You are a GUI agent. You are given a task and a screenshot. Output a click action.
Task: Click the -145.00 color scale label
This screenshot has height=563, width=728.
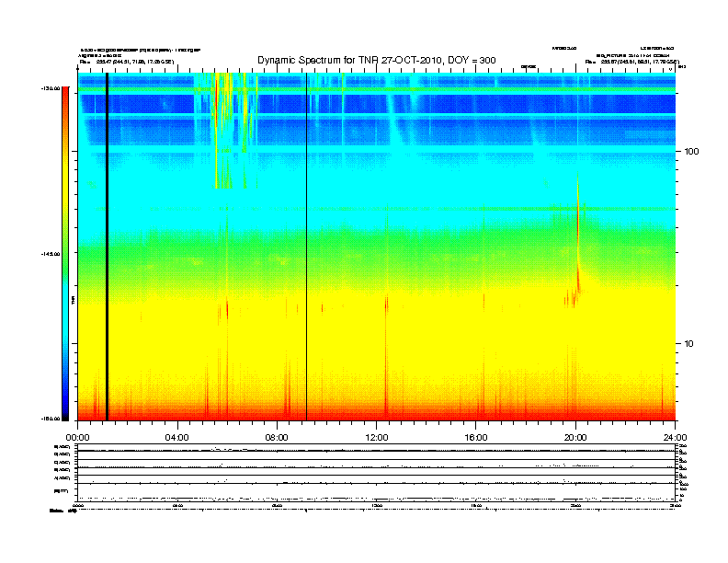(51, 254)
